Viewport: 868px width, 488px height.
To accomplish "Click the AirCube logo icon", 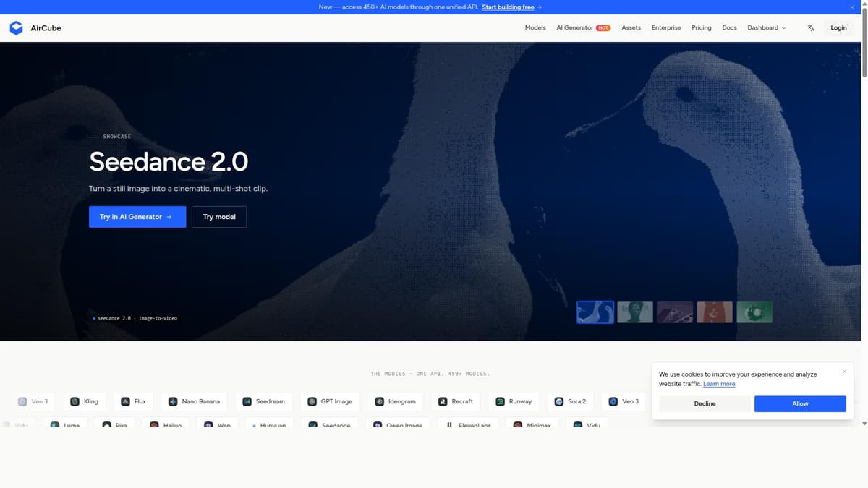I will pyautogui.click(x=16, y=27).
